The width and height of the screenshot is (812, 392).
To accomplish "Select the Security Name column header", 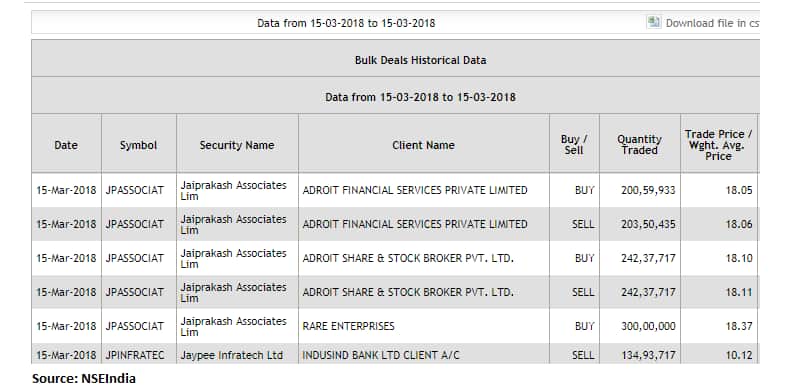I will click(x=237, y=146).
